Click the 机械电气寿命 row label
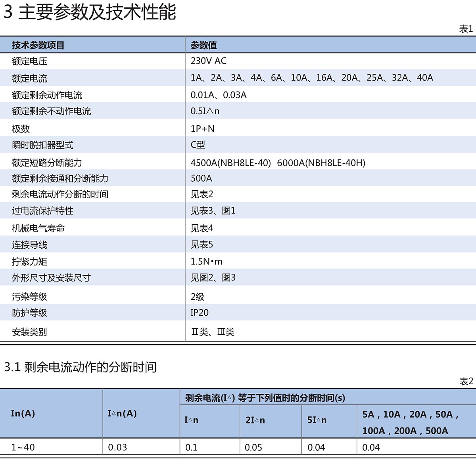The width and height of the screenshot is (476, 460). [38, 228]
